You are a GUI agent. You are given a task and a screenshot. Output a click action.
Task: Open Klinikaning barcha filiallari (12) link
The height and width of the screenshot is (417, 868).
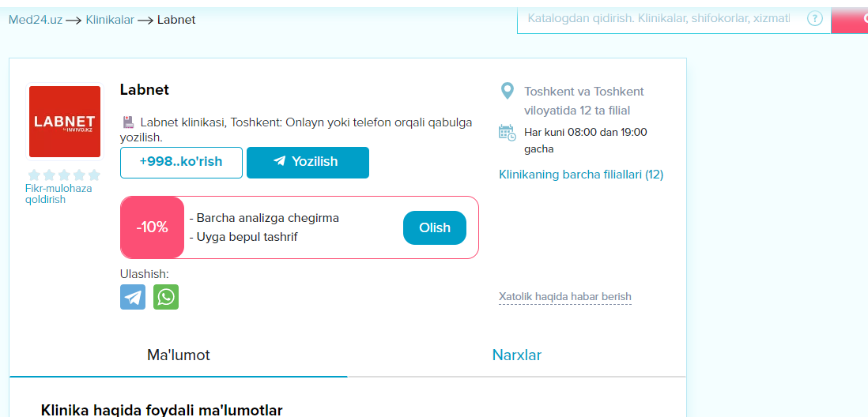pos(581,175)
